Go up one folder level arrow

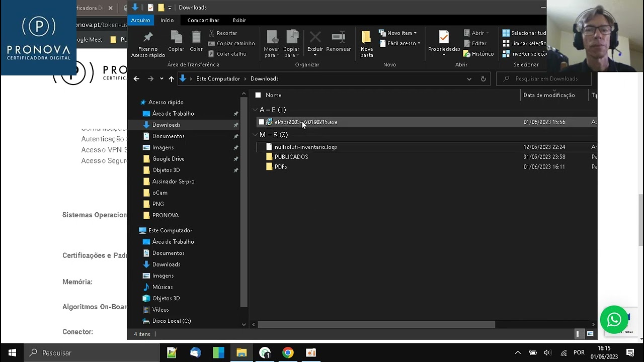(171, 78)
